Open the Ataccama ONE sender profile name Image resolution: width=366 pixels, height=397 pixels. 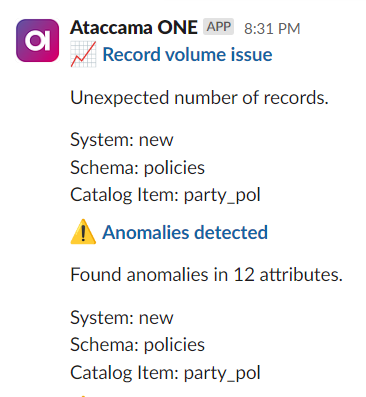[134, 27]
